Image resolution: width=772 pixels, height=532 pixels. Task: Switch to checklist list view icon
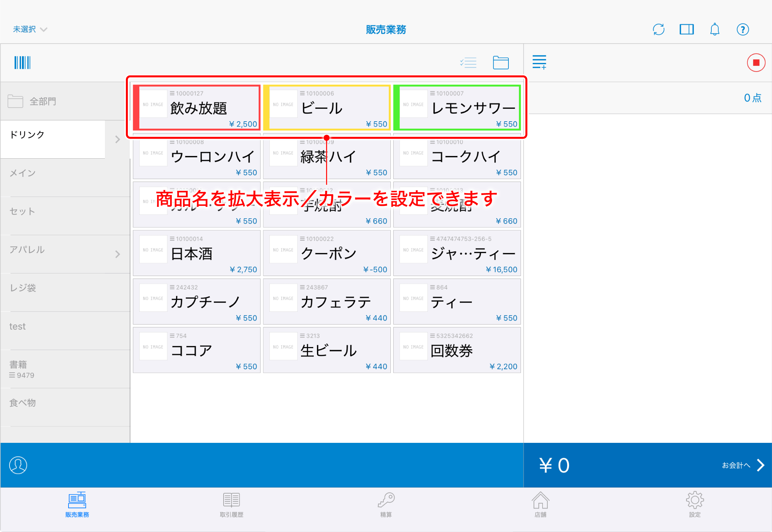coord(468,63)
